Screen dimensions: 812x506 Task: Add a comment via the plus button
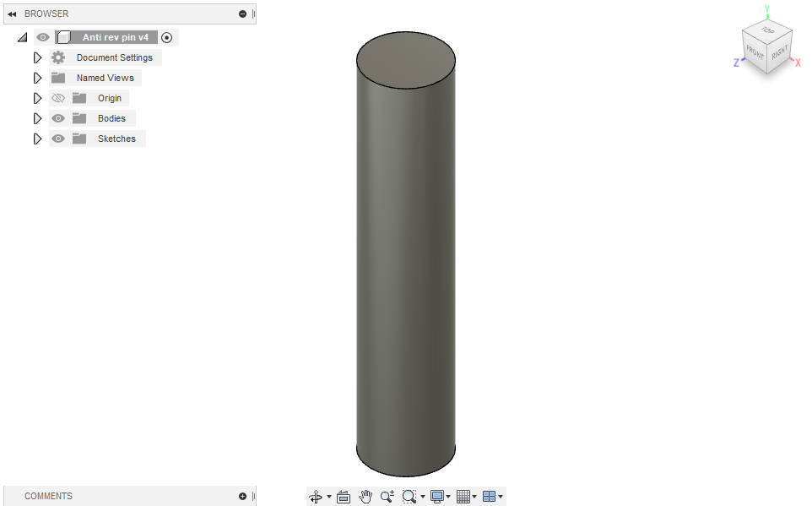242,496
